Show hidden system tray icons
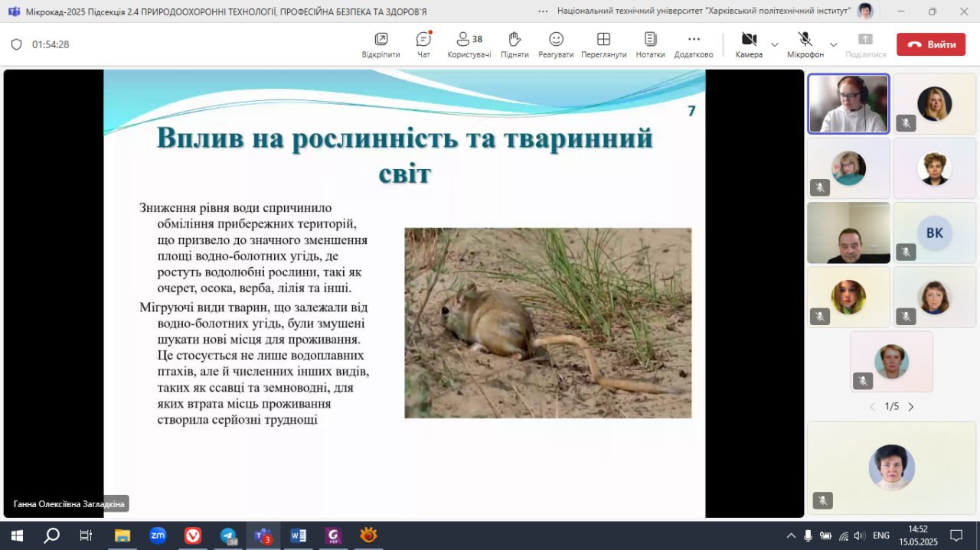 791,535
